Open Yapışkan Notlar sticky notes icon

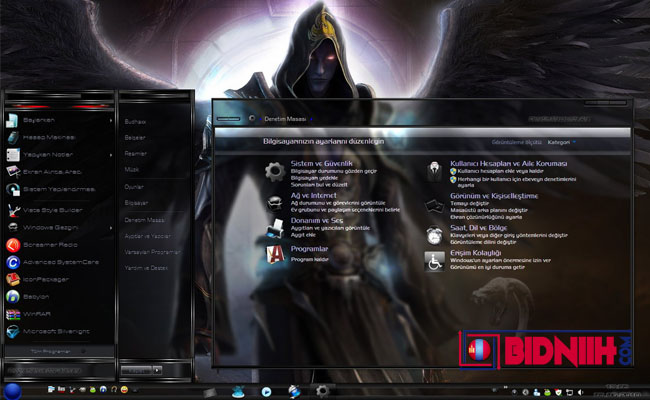[x=12, y=155]
